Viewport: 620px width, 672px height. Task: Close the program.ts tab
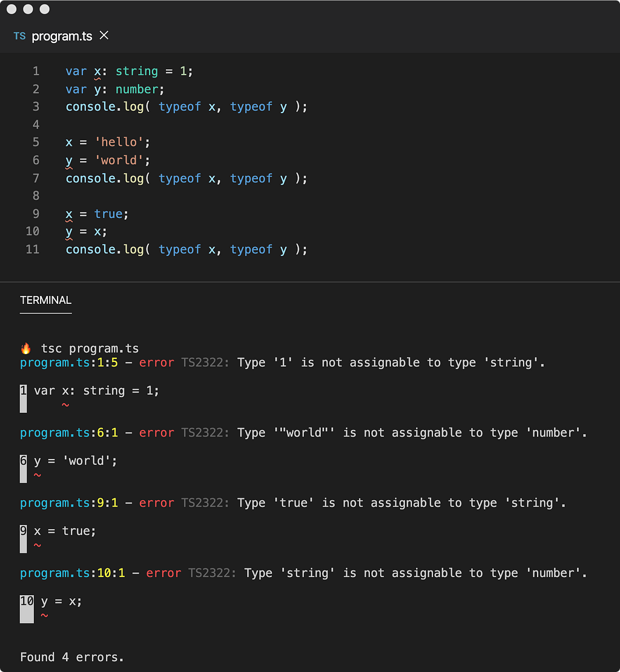tap(104, 36)
